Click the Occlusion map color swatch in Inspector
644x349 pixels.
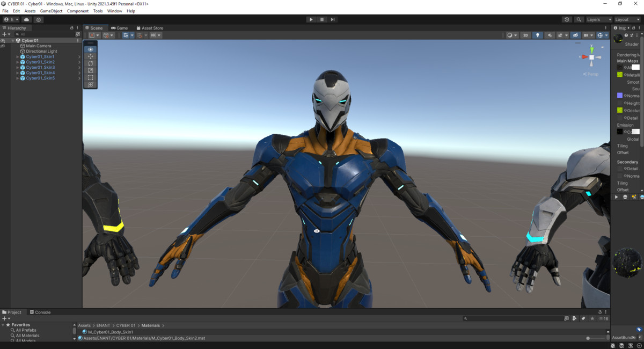[620, 110]
